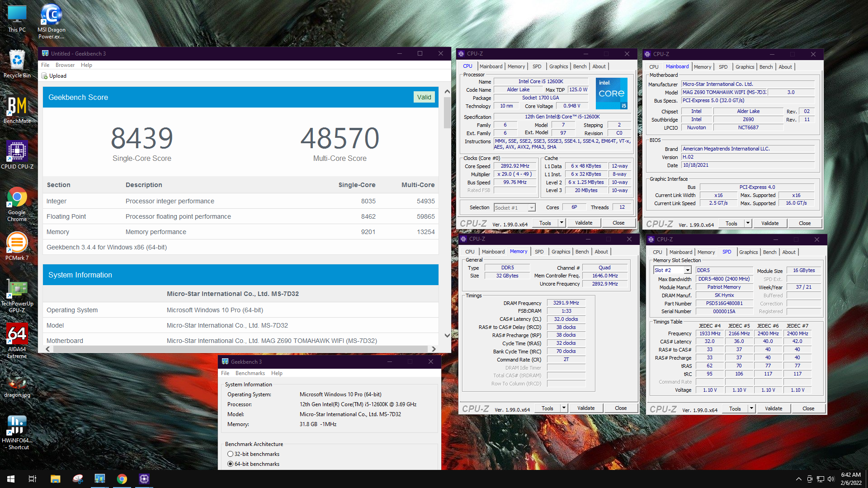Image resolution: width=868 pixels, height=488 pixels.
Task: Click the Name field Intel Core i5 12600K
Action: 541,81
